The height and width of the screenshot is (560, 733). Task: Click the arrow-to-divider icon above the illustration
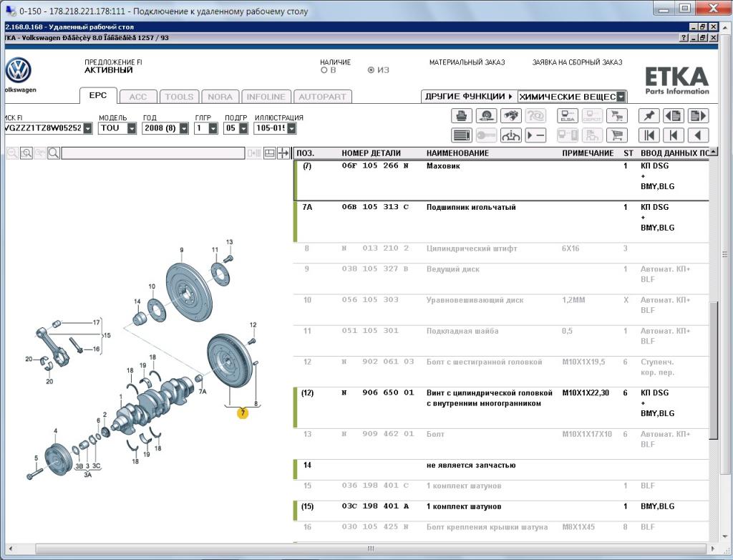[283, 153]
